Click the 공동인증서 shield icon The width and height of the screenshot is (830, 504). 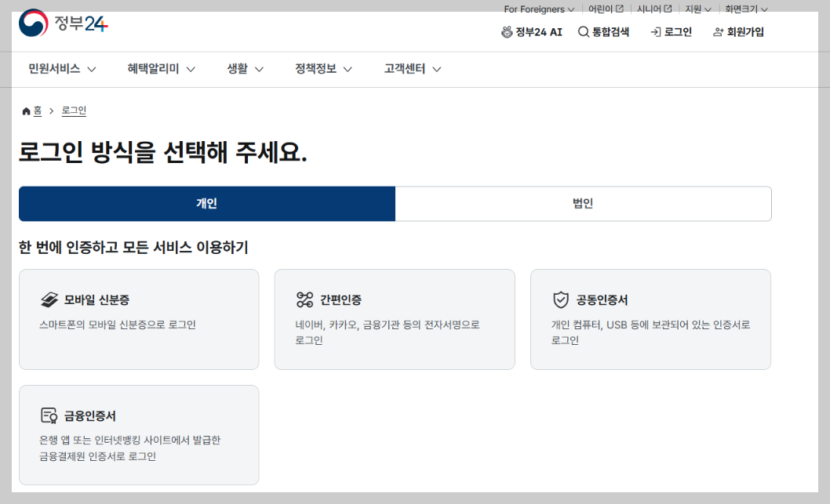click(561, 300)
